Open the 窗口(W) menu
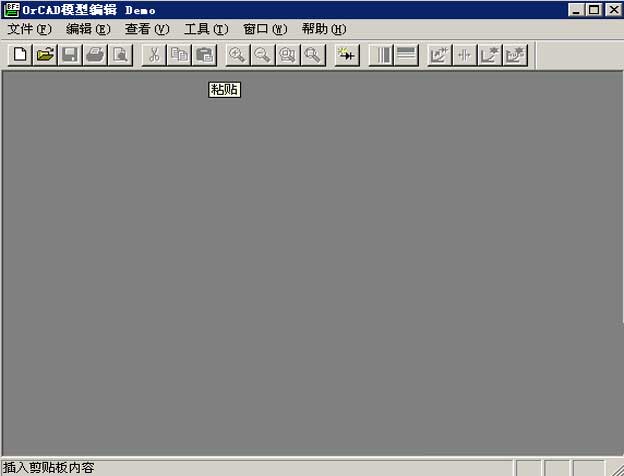Screen dimensions: 624x476 pyautogui.click(x=265, y=29)
